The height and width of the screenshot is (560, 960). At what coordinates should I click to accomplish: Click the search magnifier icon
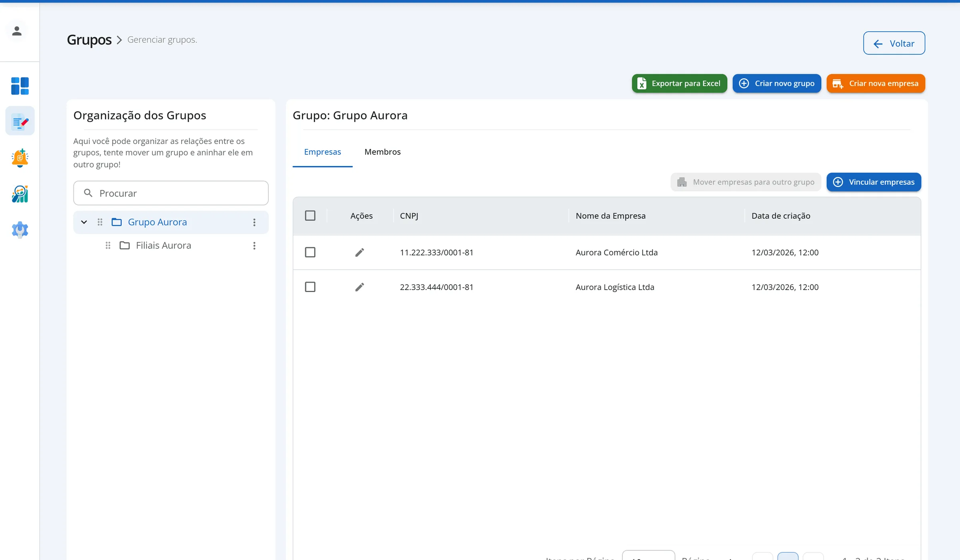click(88, 193)
